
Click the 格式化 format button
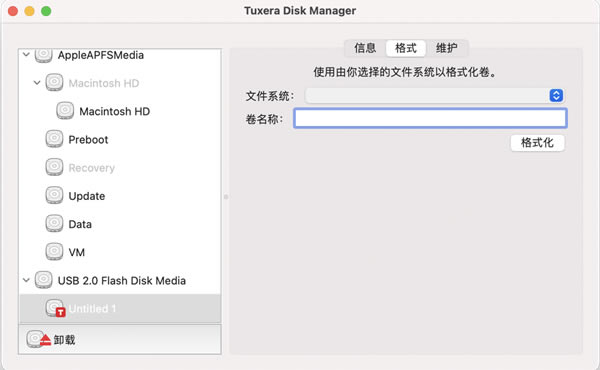[537, 143]
